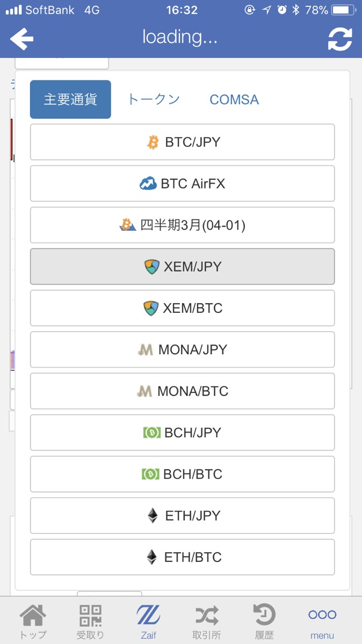Choose the BTC/JPY pair
Viewport: 362px width, 644px height.
click(x=182, y=142)
